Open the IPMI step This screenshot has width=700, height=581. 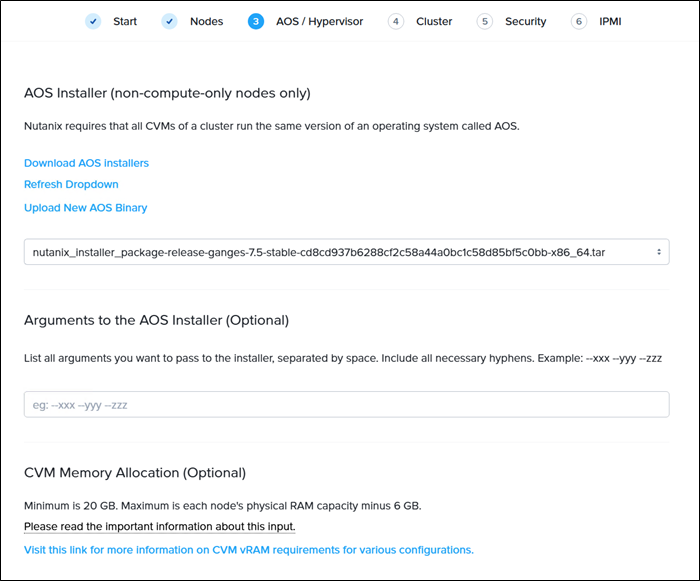click(610, 21)
